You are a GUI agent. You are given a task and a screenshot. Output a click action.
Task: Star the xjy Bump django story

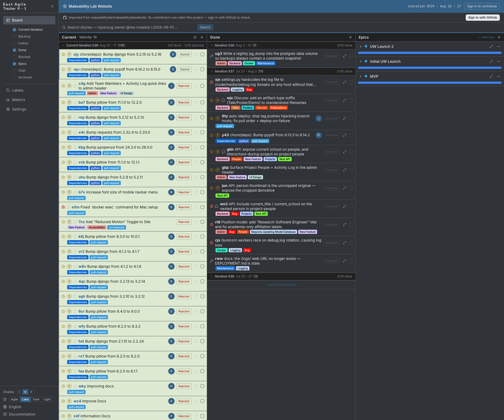[x=63, y=54]
